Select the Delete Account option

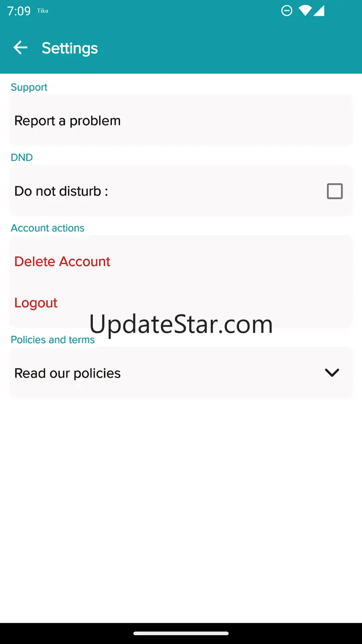[x=62, y=262]
